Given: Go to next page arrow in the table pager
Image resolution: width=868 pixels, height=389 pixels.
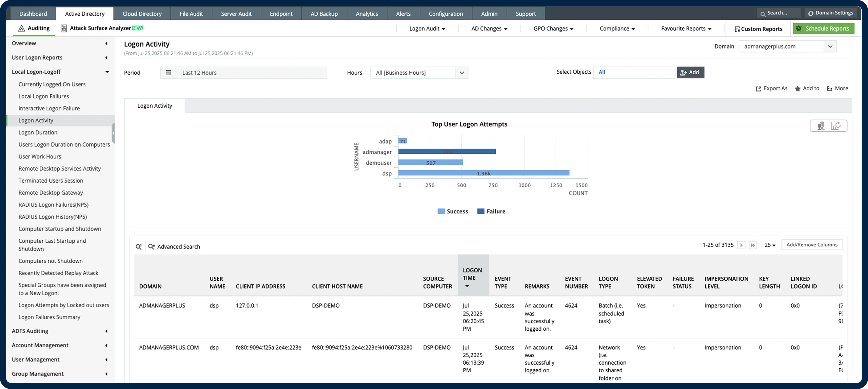Looking at the screenshot, I should (741, 245).
